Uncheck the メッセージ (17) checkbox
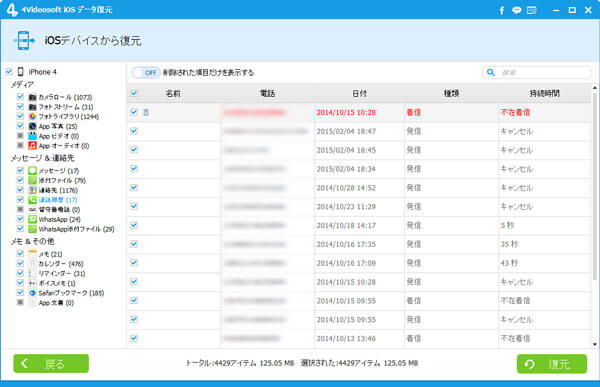The height and width of the screenshot is (387, 600). coord(20,170)
